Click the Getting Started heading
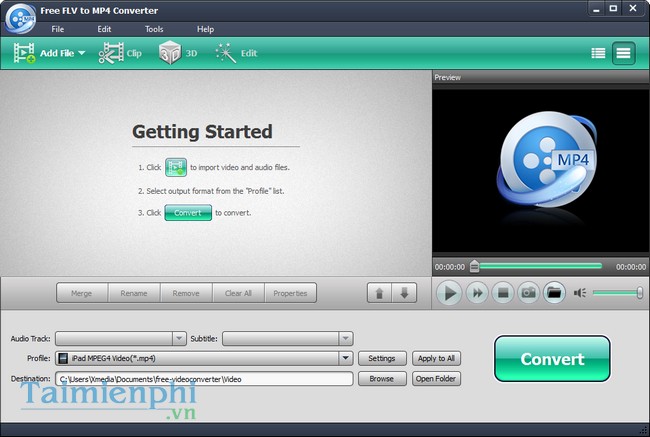The image size is (650, 437). pyautogui.click(x=202, y=132)
